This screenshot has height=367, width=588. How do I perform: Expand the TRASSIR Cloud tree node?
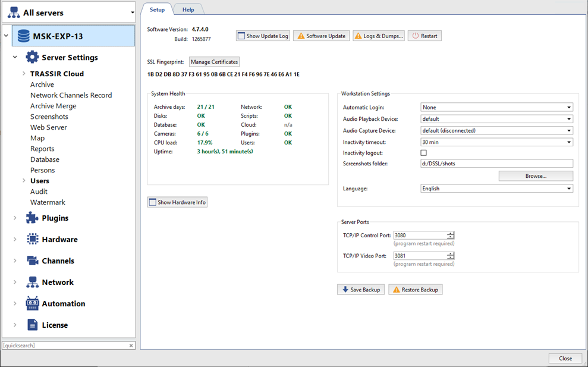click(x=24, y=74)
